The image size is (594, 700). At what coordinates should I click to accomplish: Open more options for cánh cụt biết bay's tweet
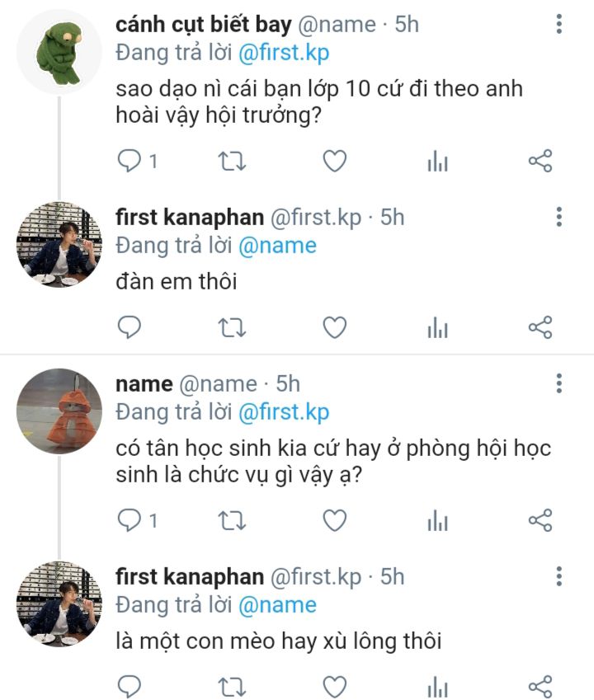tap(559, 25)
